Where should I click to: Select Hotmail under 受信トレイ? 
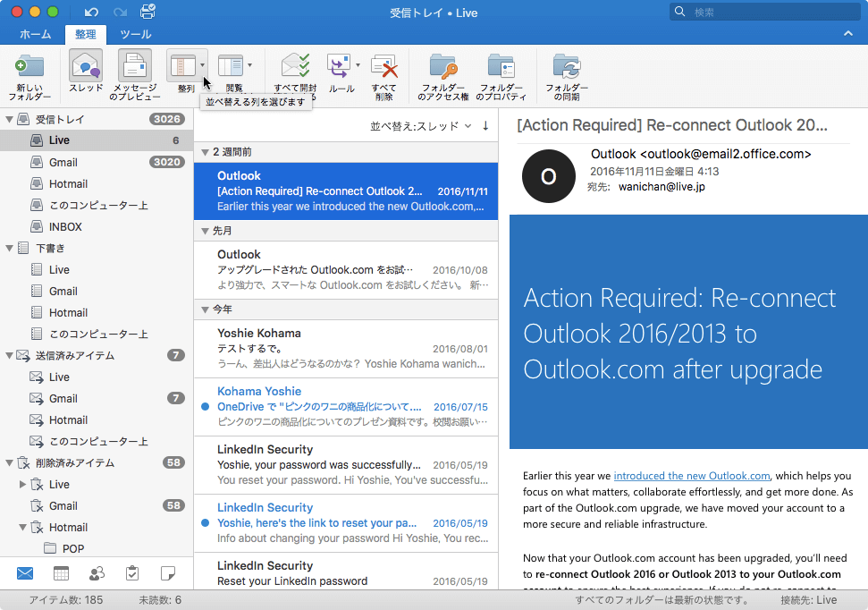[x=97, y=184]
